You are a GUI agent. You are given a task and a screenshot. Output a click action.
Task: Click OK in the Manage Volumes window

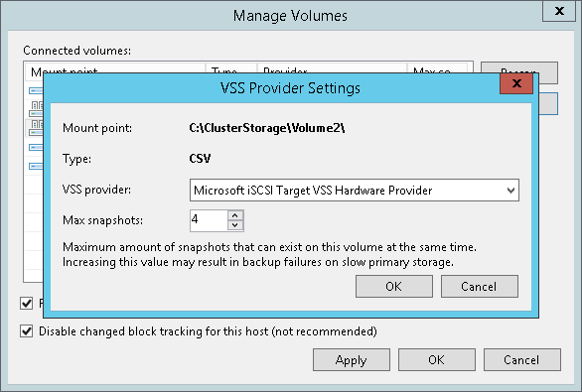(437, 359)
